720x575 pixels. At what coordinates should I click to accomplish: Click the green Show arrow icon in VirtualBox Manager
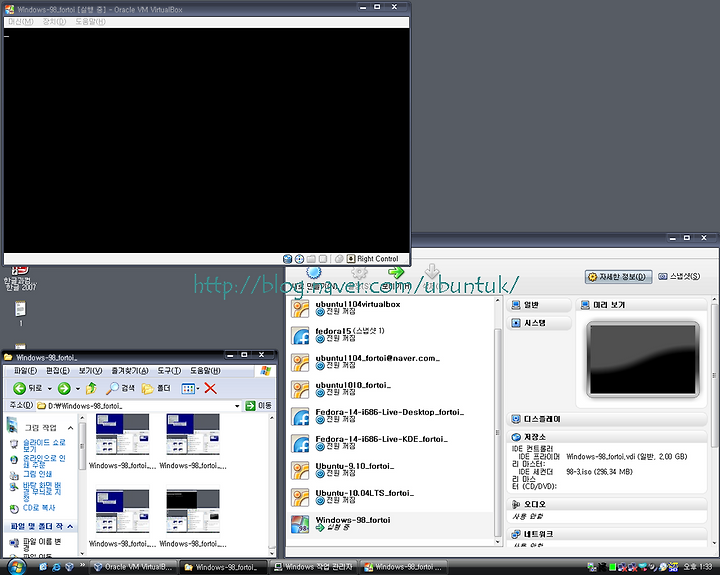coord(396,272)
